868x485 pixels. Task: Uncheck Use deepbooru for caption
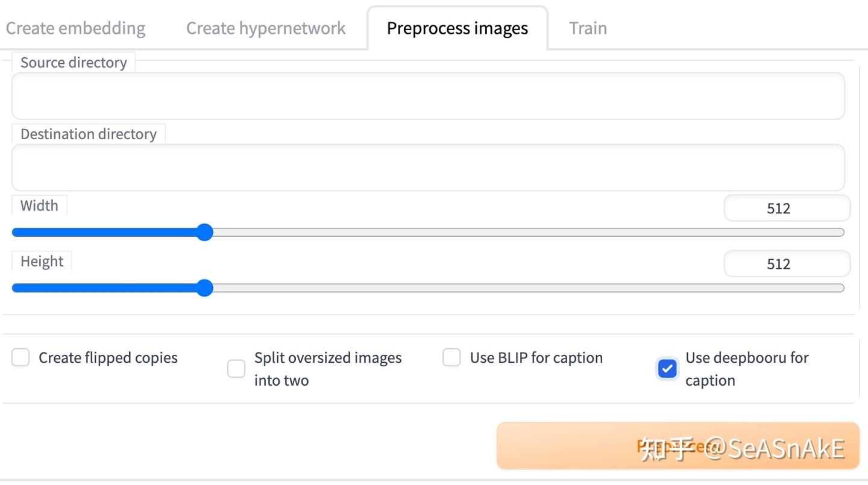667,369
